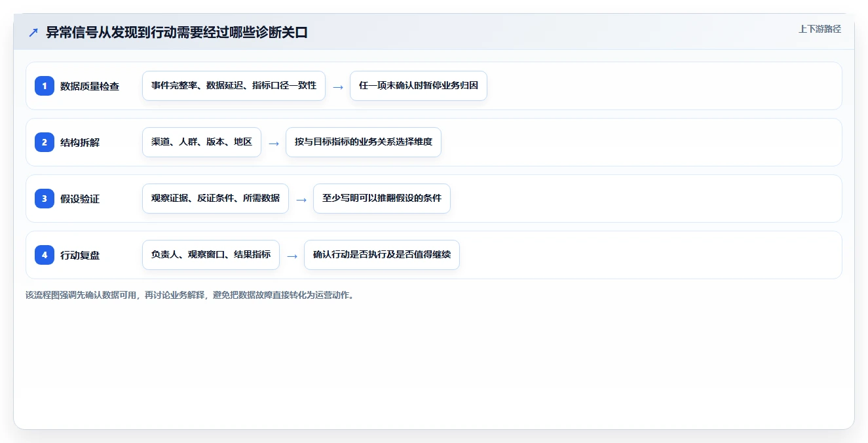
Task: Select the 至少写明可以推翻假设的条件 box
Action: coord(382,199)
